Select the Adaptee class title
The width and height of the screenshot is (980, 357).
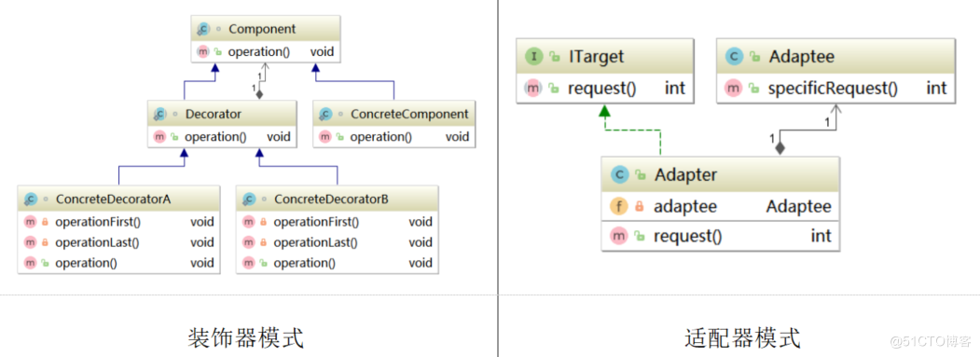pos(801,57)
